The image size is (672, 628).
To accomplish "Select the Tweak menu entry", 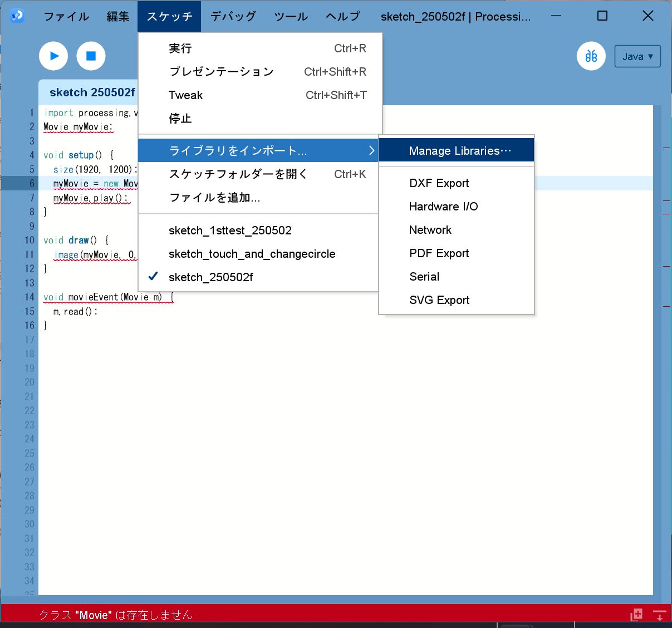I will point(260,95).
